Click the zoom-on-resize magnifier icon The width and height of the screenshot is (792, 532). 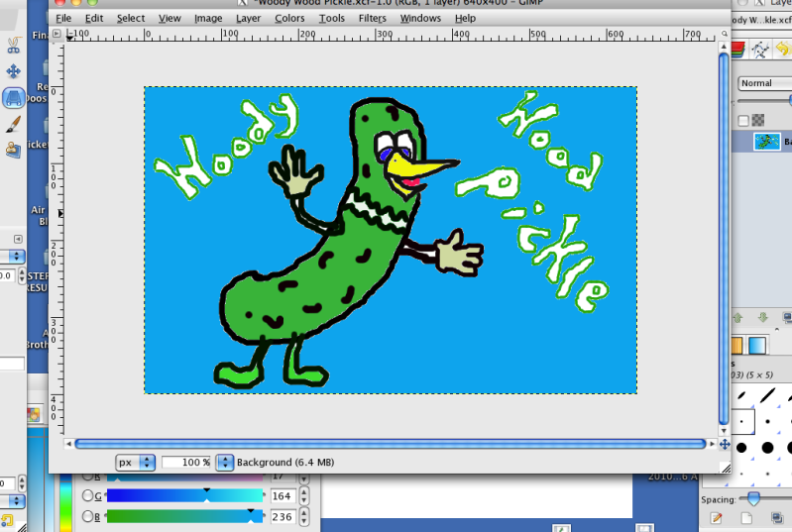click(x=724, y=34)
